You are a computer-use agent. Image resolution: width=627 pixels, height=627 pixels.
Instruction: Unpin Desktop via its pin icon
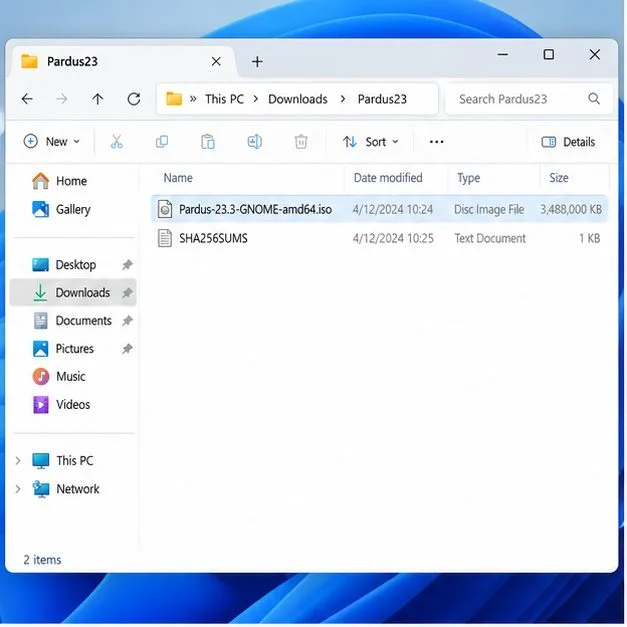[x=127, y=264]
